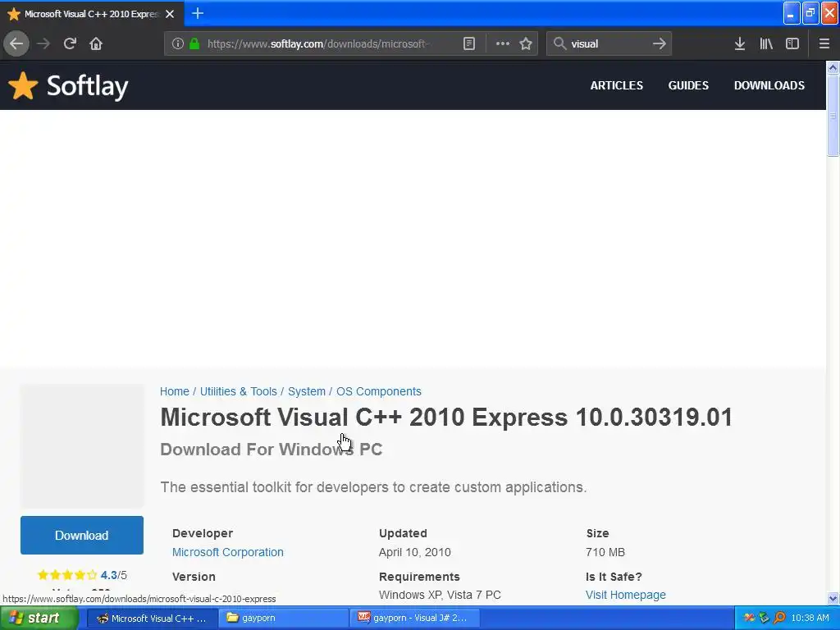The image size is (840, 630).
Task: Click the 'April 10, 2010' updated date
Action: click(414, 552)
